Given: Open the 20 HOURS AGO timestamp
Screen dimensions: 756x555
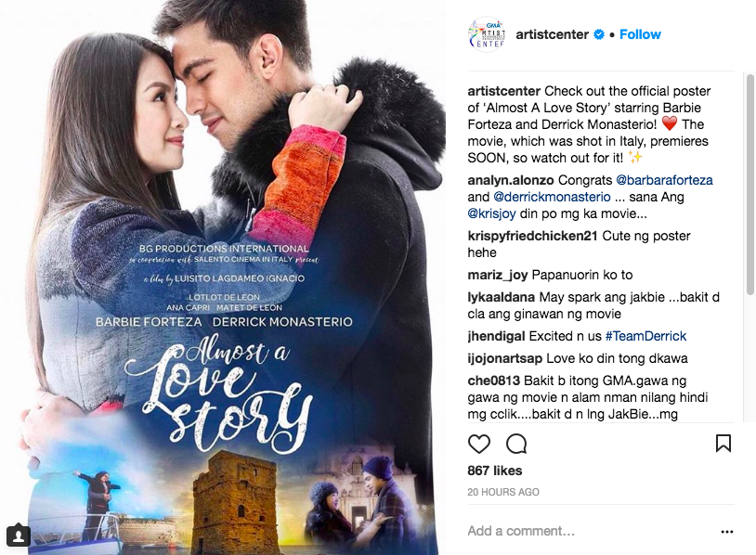Looking at the screenshot, I should (503, 492).
